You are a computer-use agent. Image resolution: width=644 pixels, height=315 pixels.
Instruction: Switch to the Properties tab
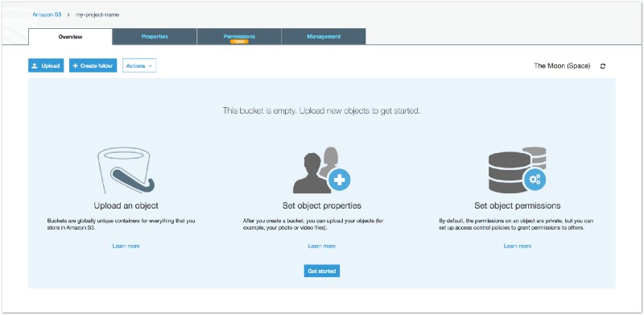pyautogui.click(x=155, y=36)
